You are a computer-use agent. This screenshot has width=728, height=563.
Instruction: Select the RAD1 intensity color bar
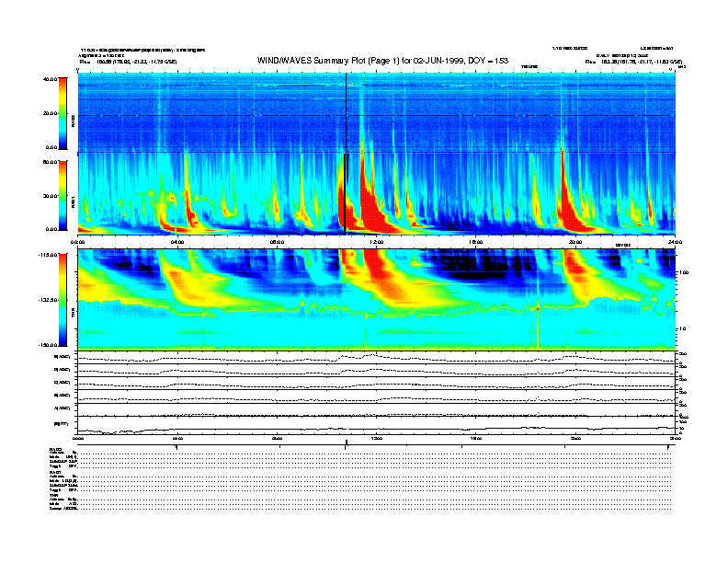(63, 195)
